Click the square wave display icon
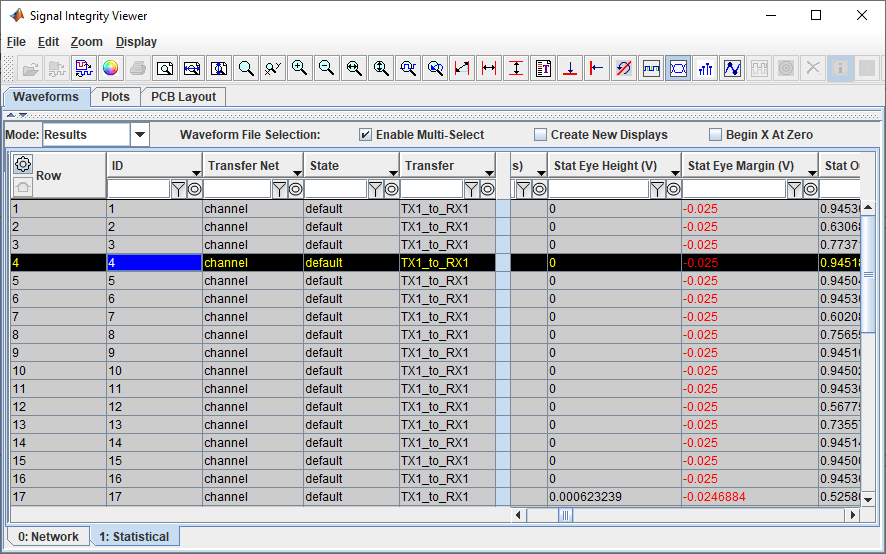Screen dimensions: 886x554 tap(651, 69)
